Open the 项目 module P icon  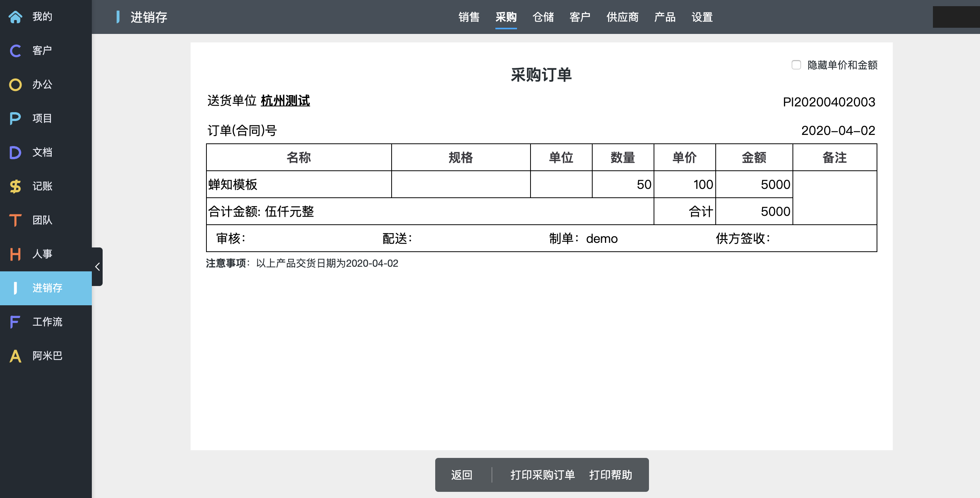15,119
